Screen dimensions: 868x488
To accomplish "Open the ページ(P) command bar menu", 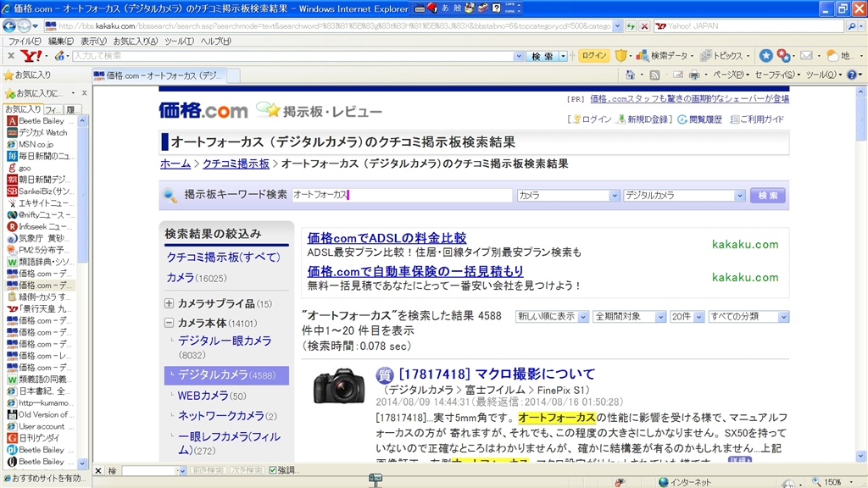I will 731,75.
